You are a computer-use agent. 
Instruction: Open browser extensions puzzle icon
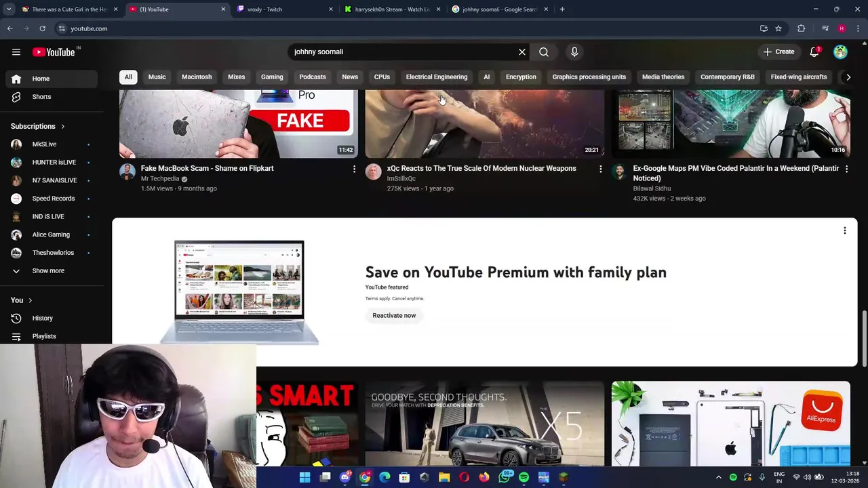[x=802, y=28]
